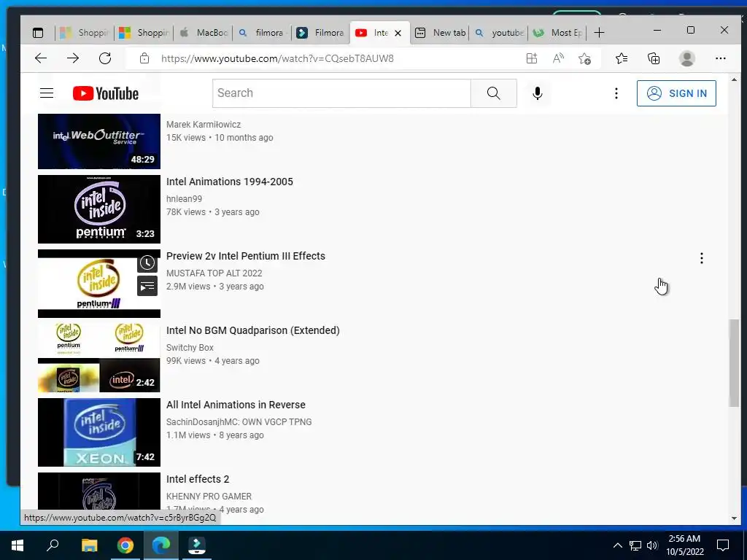
Task: Switch to filmora search tab
Action: coord(262,33)
